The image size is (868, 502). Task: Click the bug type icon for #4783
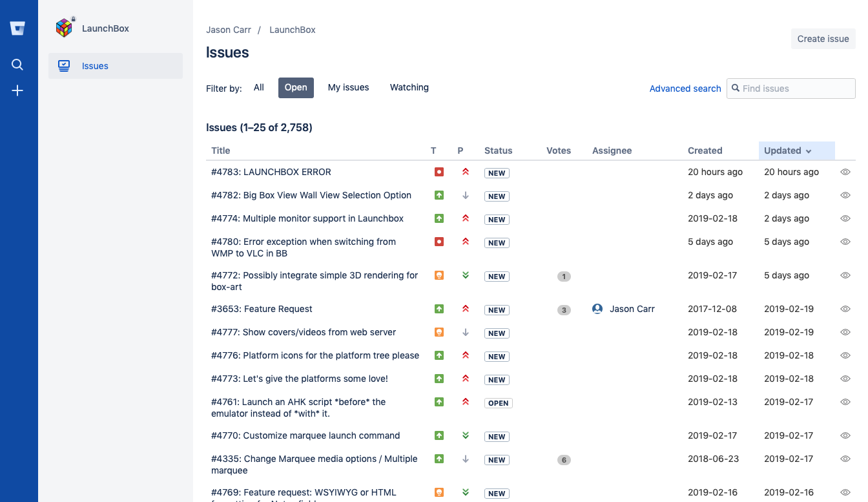point(439,172)
